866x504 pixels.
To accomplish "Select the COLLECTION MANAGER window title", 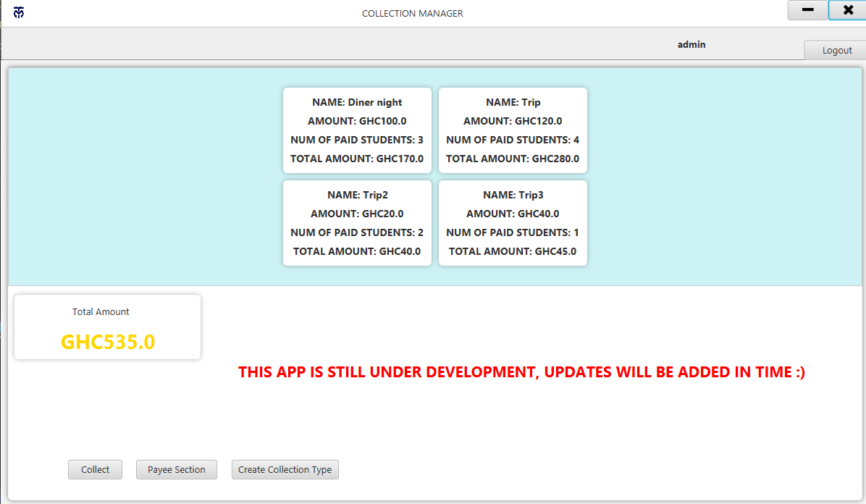I will click(x=412, y=14).
